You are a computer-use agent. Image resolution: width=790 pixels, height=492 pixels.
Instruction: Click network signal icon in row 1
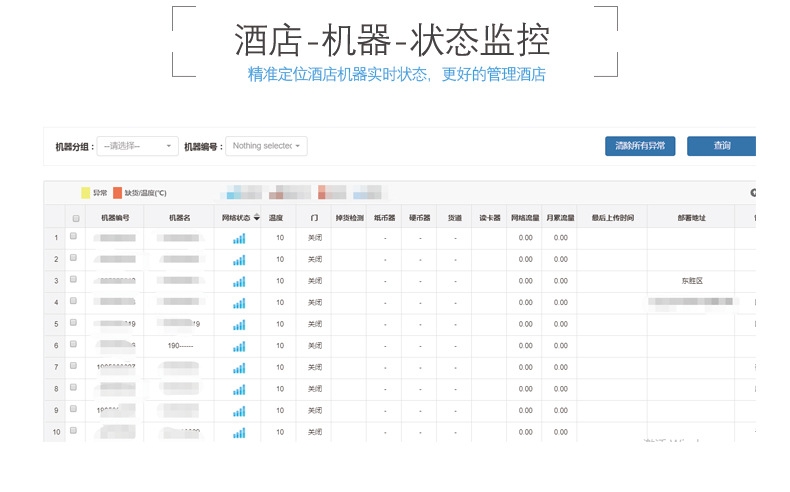[x=238, y=238]
